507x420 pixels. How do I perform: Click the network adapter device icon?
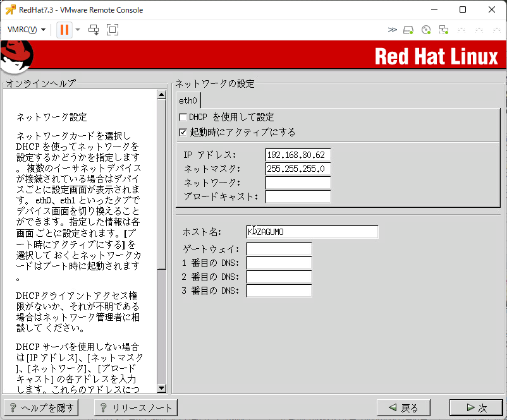444,30
